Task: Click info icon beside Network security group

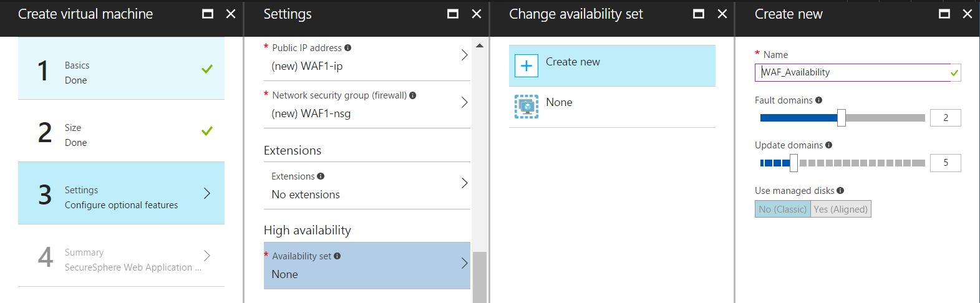Action: 413,95
